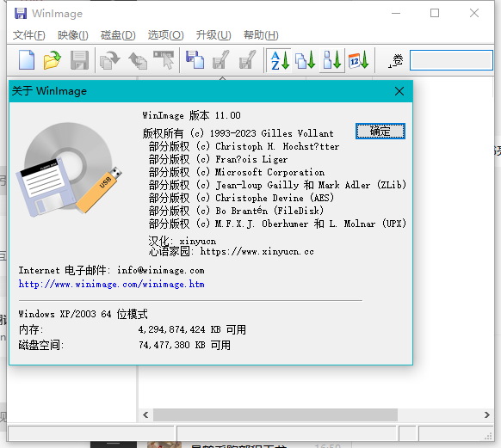Click the New image toolbar icon
This screenshot has height=448, width=501.
tap(27, 60)
